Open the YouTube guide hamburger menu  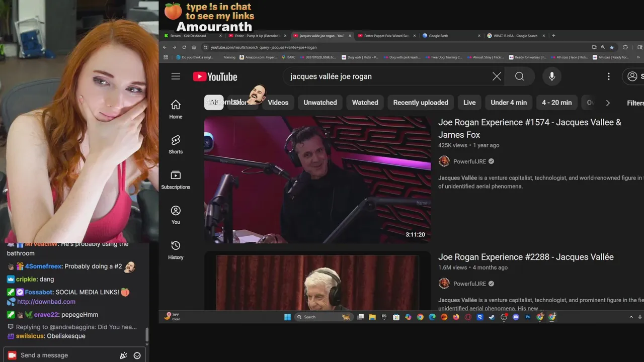tap(176, 76)
